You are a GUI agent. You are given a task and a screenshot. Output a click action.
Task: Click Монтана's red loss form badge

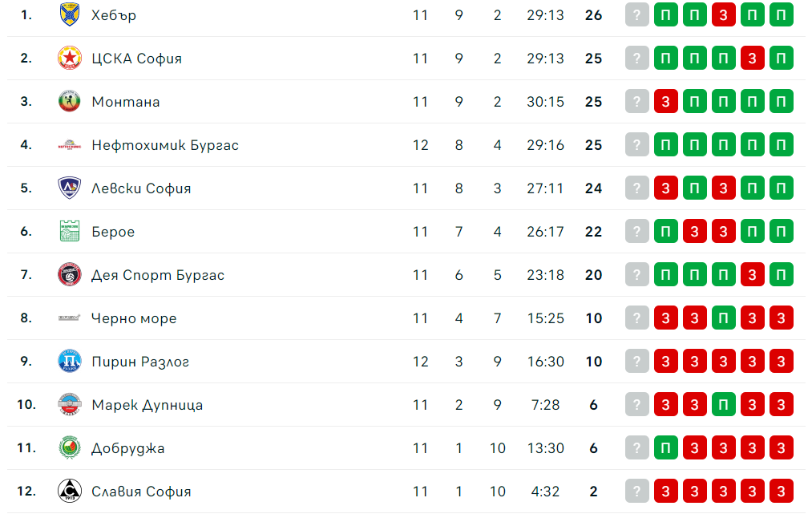(x=665, y=102)
